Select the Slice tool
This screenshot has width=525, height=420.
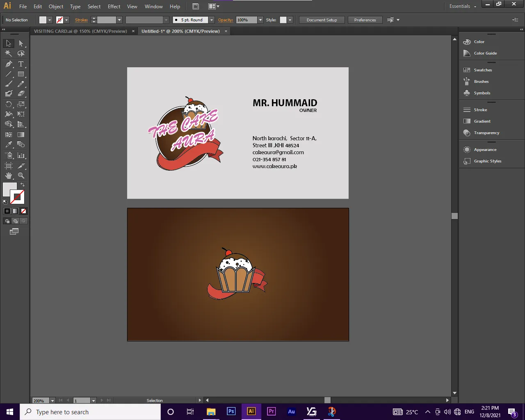[21, 166]
